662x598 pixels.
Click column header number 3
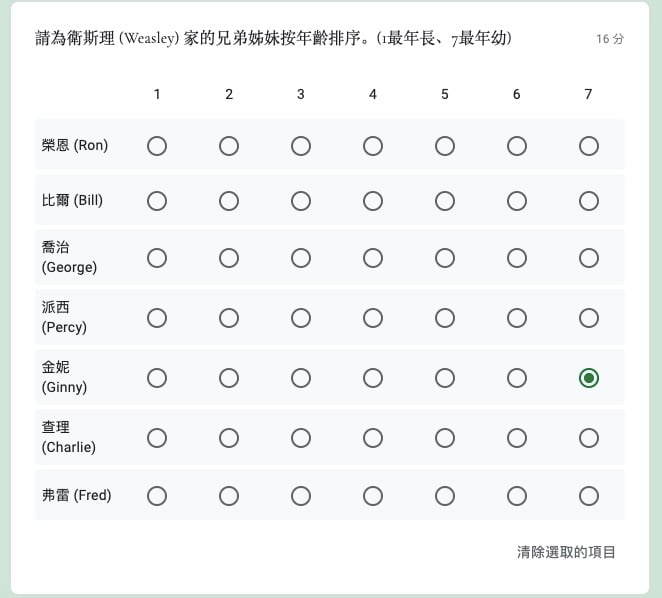point(301,94)
